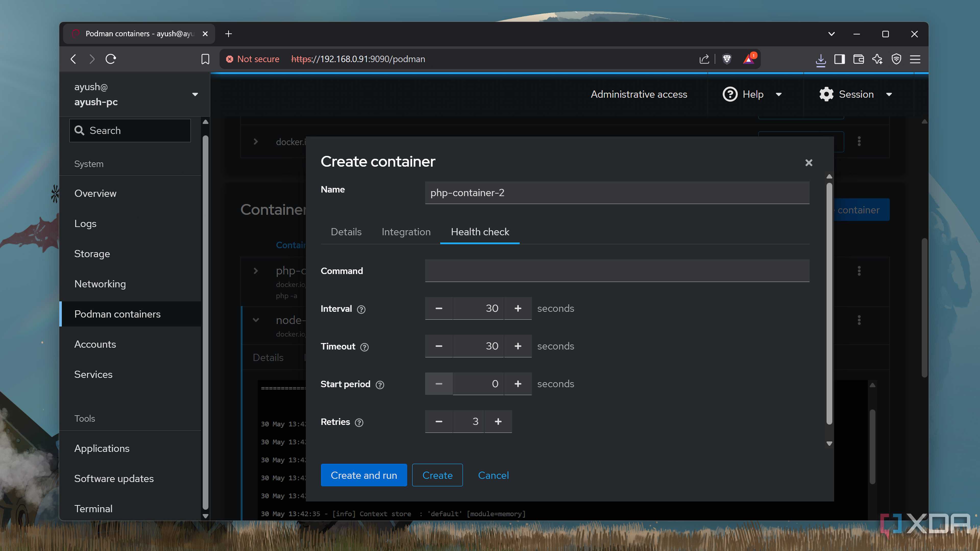Image resolution: width=980 pixels, height=551 pixels.
Task: Click the health check Command field
Action: tap(617, 271)
